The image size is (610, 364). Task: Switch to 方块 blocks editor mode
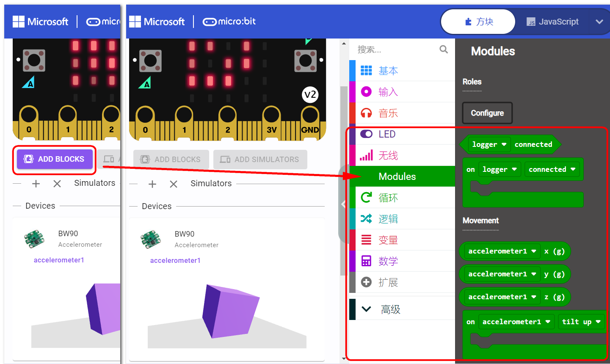click(479, 22)
